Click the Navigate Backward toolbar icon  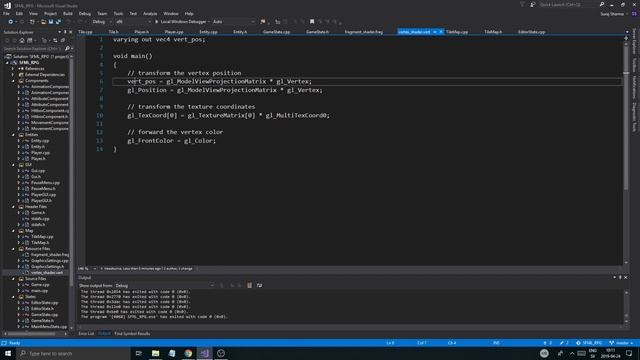pos(11,22)
